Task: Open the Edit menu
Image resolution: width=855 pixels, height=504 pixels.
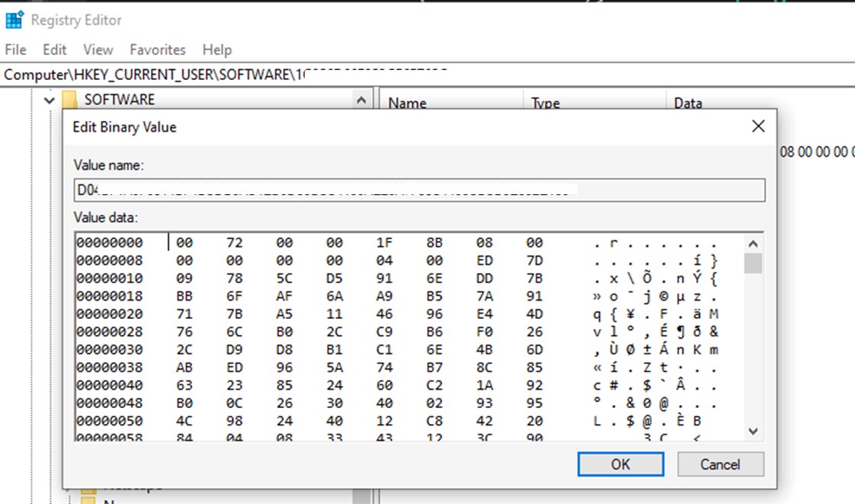Action: 55,49
